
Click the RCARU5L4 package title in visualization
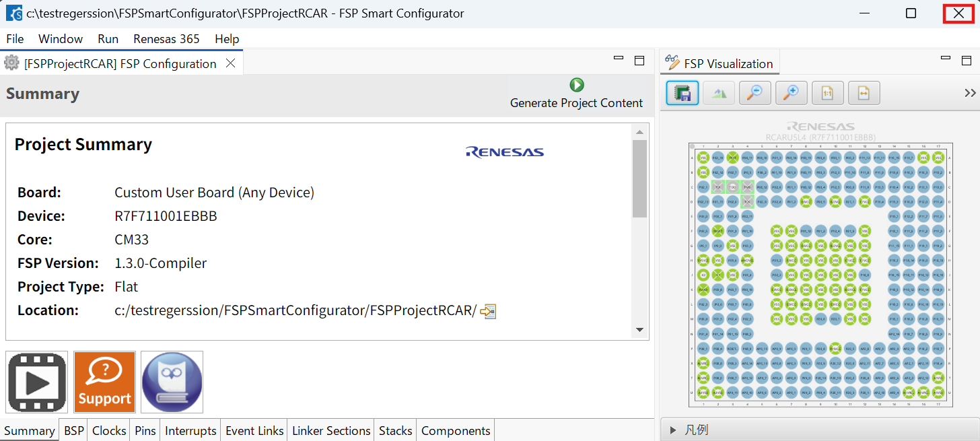820,137
